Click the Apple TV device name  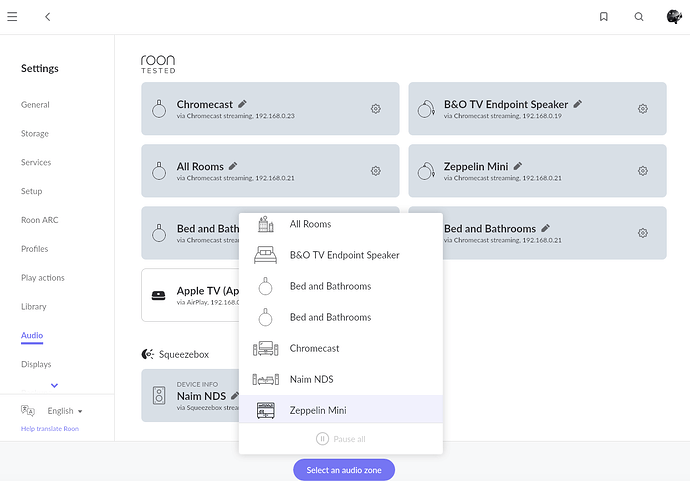[x=208, y=291]
